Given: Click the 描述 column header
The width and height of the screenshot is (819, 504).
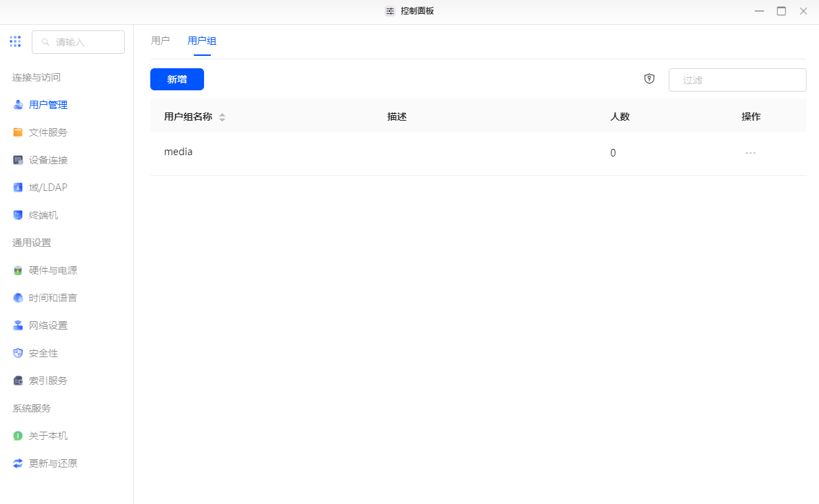Looking at the screenshot, I should [x=397, y=117].
